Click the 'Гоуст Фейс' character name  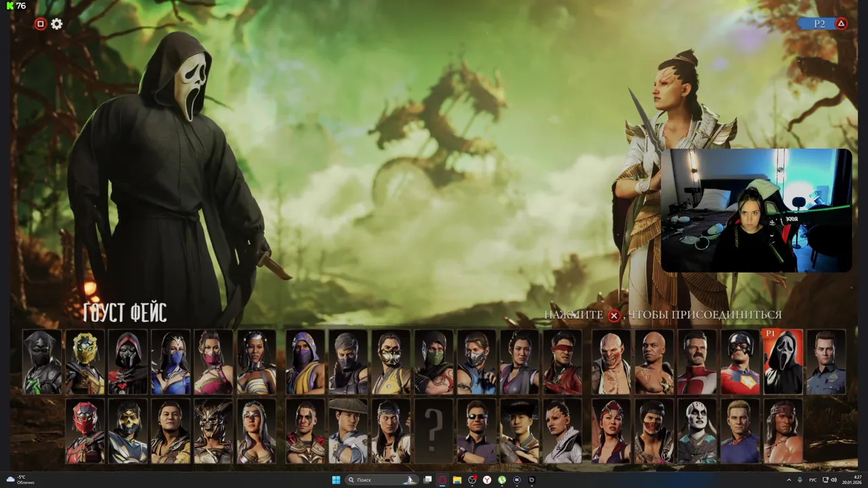click(x=125, y=312)
